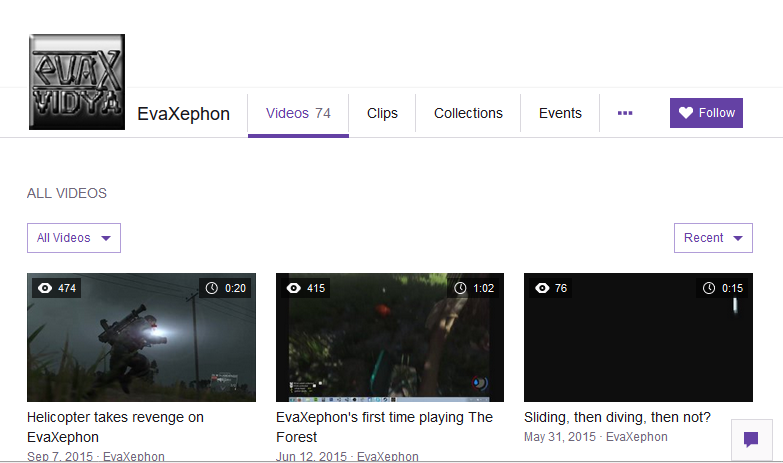The width and height of the screenshot is (783, 463).
Task: Click the eye view-count icon showing 415
Action: click(294, 288)
